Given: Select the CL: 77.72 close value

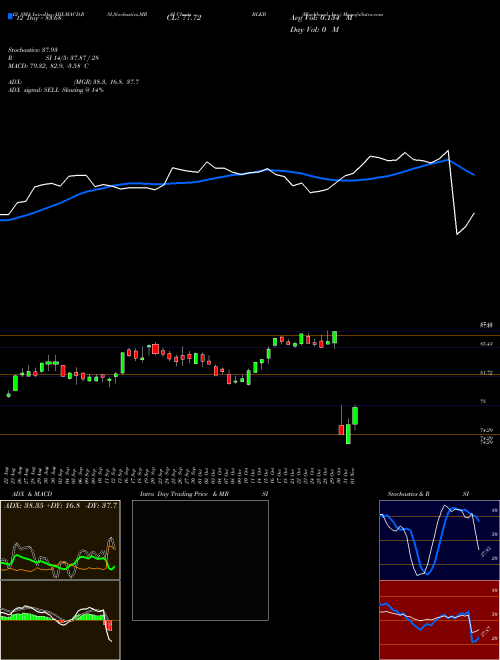Looking at the screenshot, I should coord(184,18).
